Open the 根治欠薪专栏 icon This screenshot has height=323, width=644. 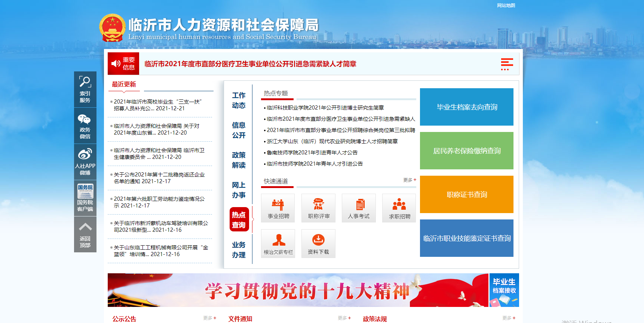point(278,244)
